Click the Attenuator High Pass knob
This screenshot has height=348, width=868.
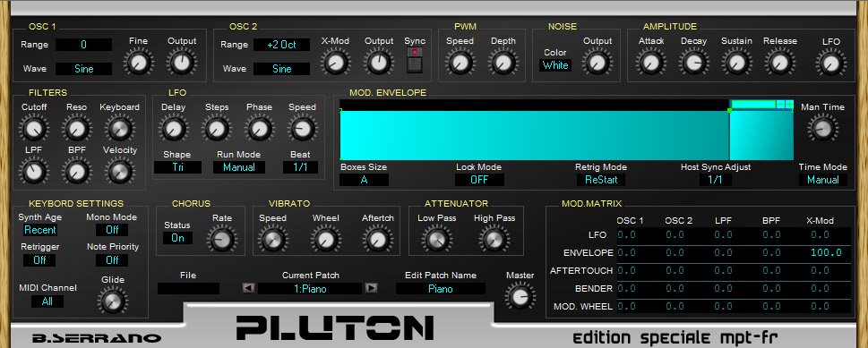coord(494,239)
